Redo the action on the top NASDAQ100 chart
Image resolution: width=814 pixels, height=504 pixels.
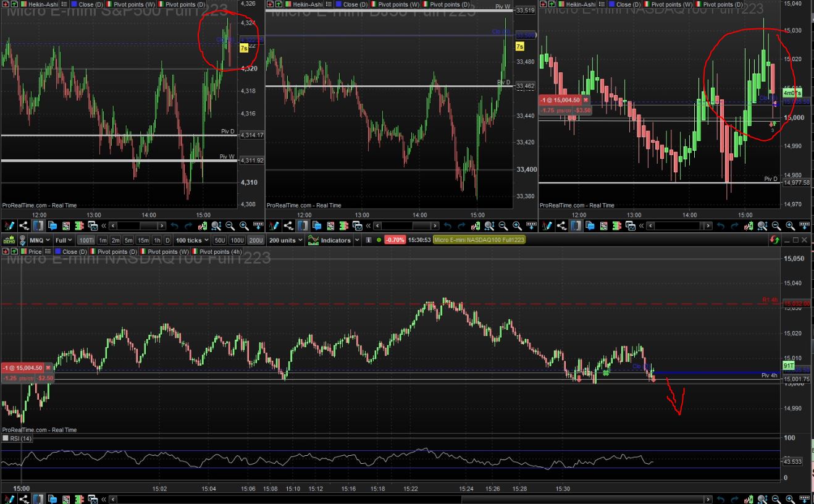(x=734, y=226)
